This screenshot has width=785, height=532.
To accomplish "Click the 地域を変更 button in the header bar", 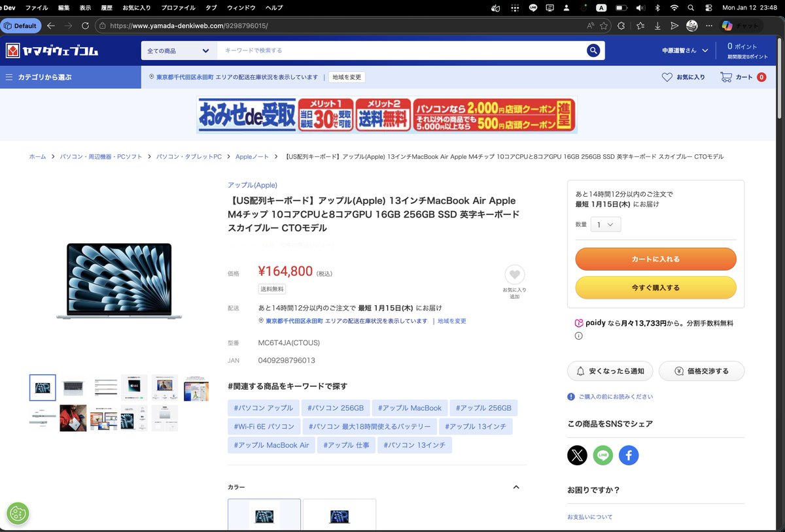I will pos(347,77).
